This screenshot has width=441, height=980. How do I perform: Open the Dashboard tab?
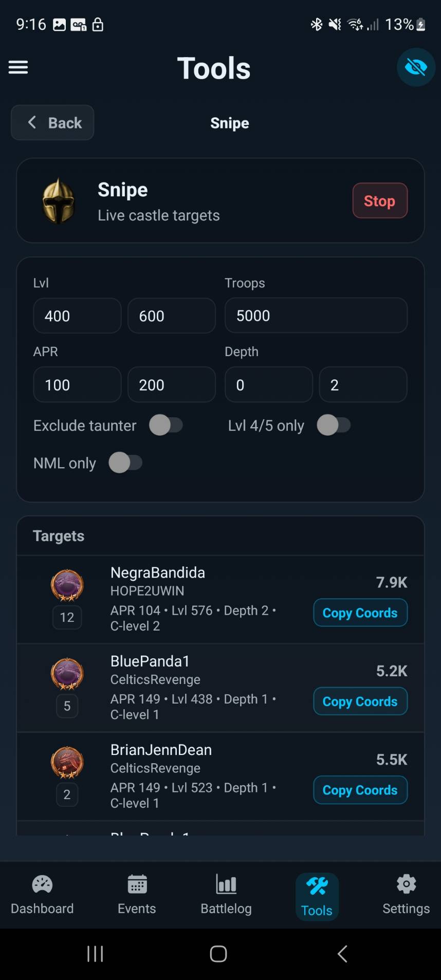tap(42, 895)
